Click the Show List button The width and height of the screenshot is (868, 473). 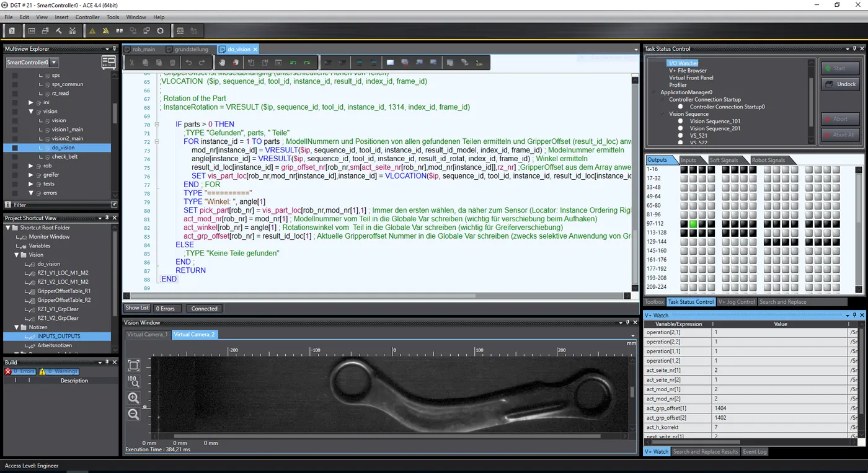pos(137,308)
